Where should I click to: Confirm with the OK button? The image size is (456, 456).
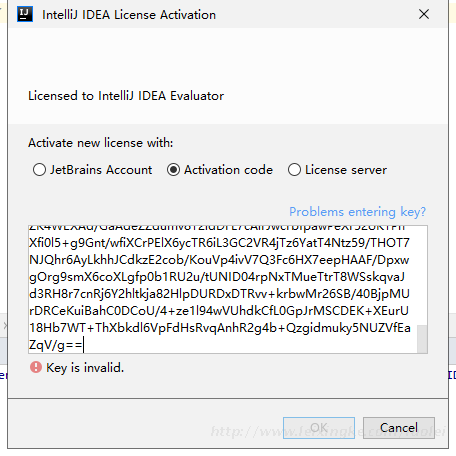point(319,428)
